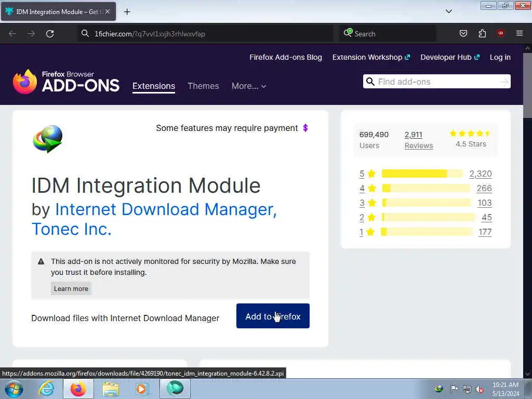The height and width of the screenshot is (399, 532).
Task: Open Action Center flag tray icon
Action: pos(454,389)
